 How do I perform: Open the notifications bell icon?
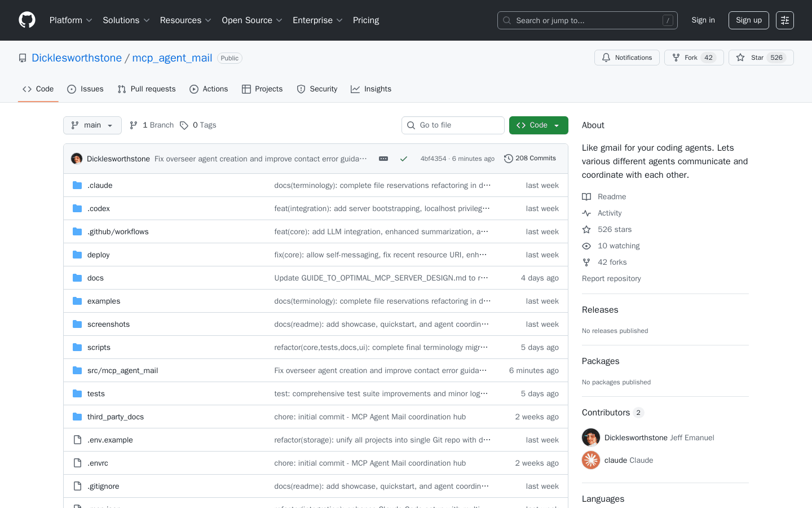click(606, 57)
